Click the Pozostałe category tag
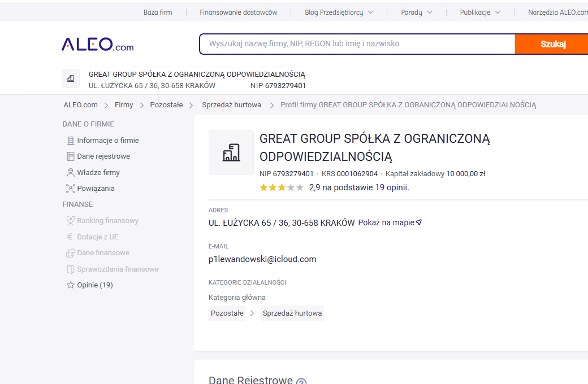This screenshot has width=588, height=384. 227,313
